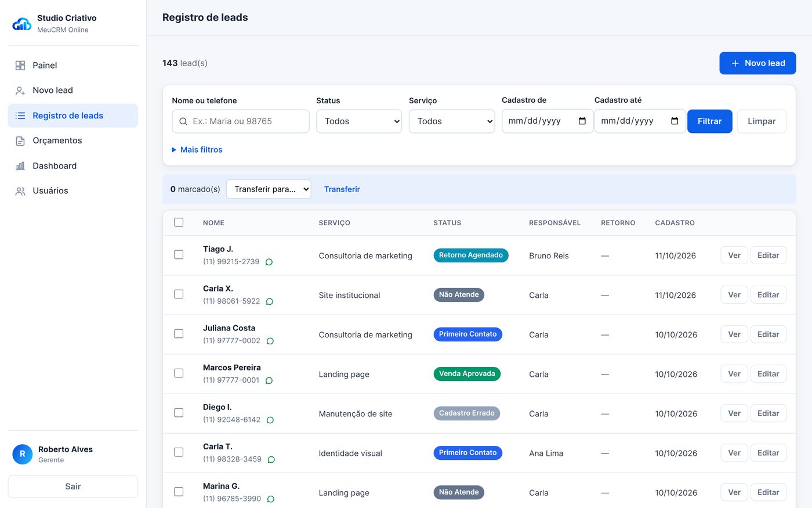Click the WhatsApp icon beside Carla T.'s phone
The image size is (812, 508).
(271, 459)
